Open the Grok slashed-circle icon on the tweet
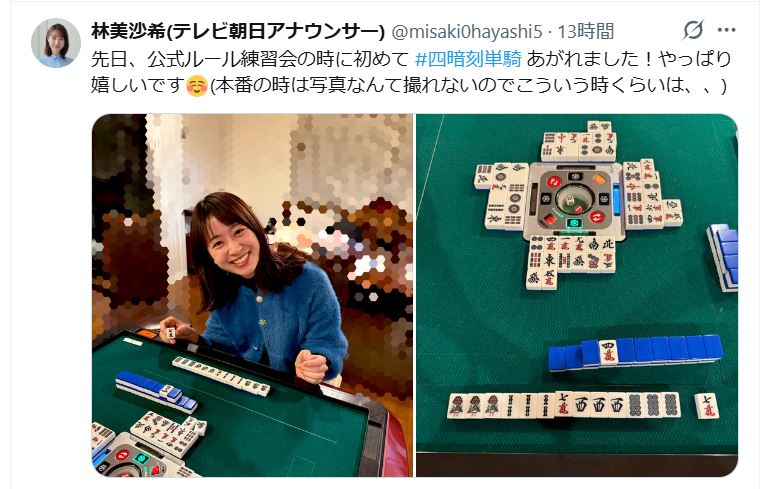 click(693, 31)
